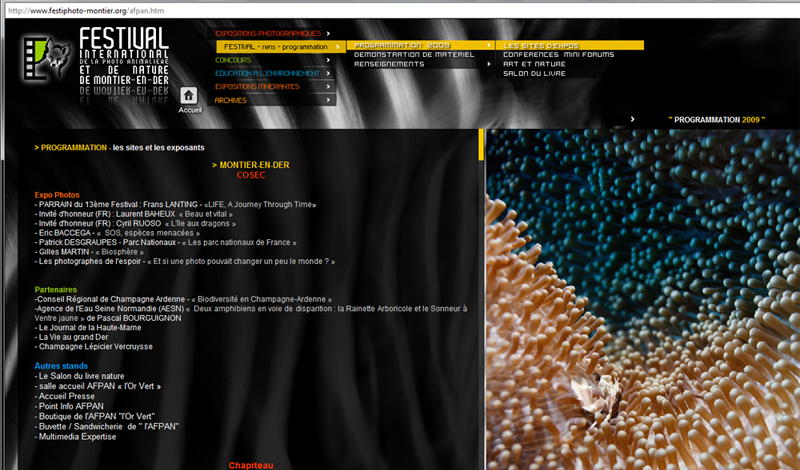
Task: Click the browser address bar URL
Action: tap(86, 11)
